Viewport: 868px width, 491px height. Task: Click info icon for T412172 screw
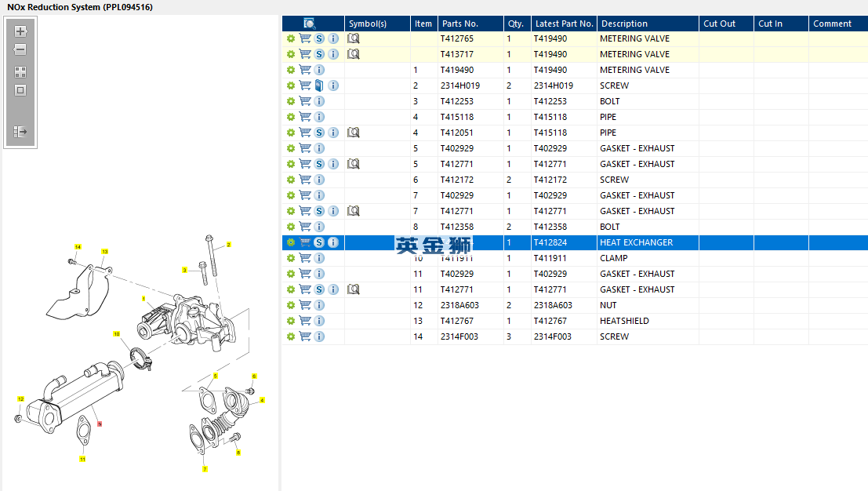click(319, 180)
